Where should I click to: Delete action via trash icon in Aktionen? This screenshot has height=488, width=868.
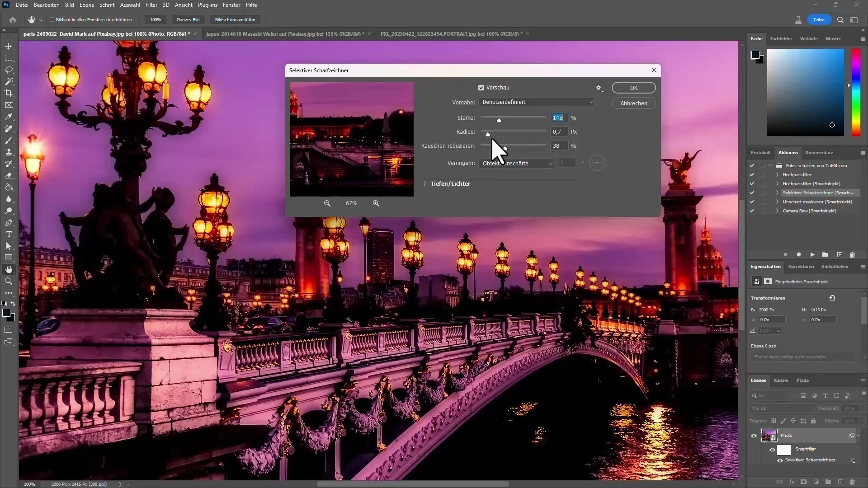tap(853, 255)
